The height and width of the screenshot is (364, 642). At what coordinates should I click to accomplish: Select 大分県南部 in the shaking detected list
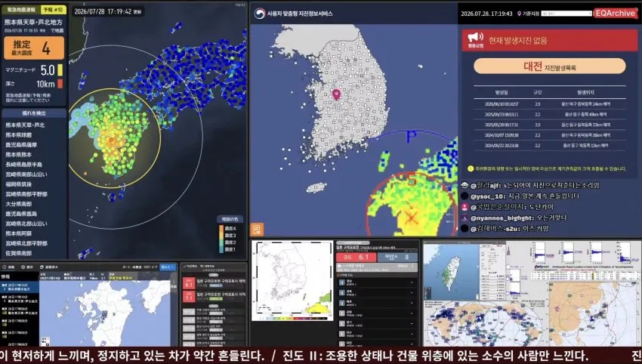tap(18, 203)
